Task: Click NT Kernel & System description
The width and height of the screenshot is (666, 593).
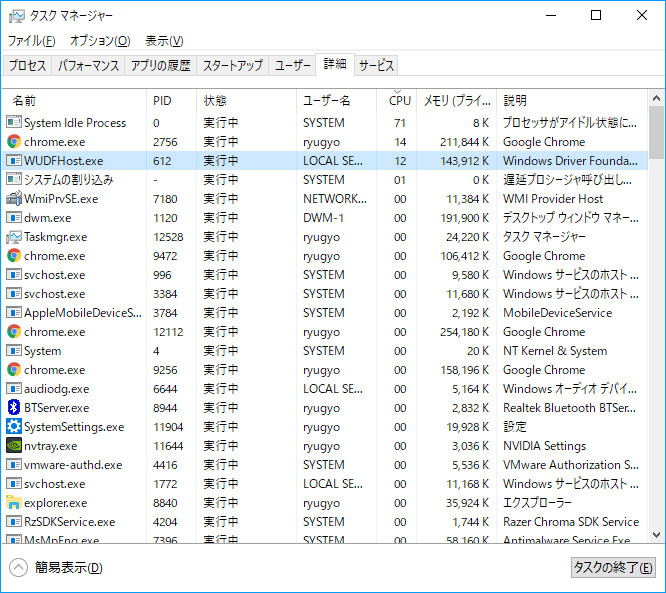Action: click(x=555, y=351)
